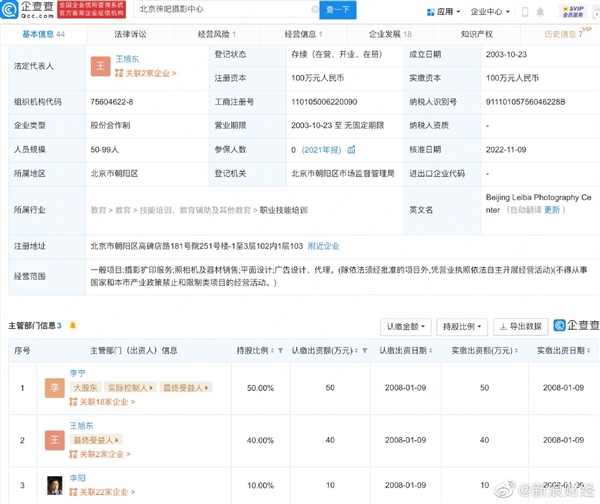Viewport: 600px width, 504px height.
Task: Click the 导出数据 export button
Action: (520, 327)
